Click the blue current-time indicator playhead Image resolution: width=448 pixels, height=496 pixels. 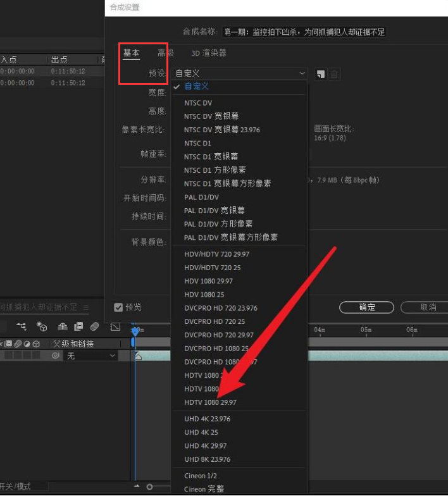pos(135,332)
